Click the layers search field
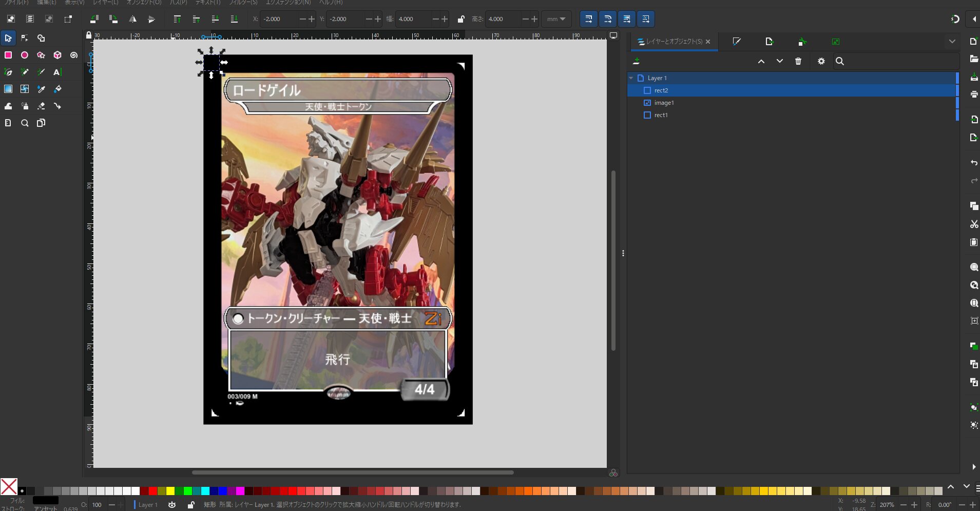Screen dimensions: 980x511 click(898, 61)
